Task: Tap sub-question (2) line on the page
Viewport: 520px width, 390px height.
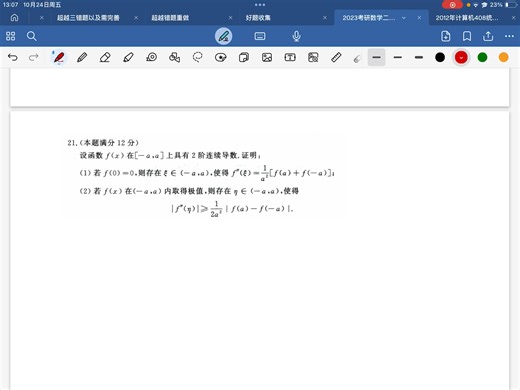Action: (189, 191)
